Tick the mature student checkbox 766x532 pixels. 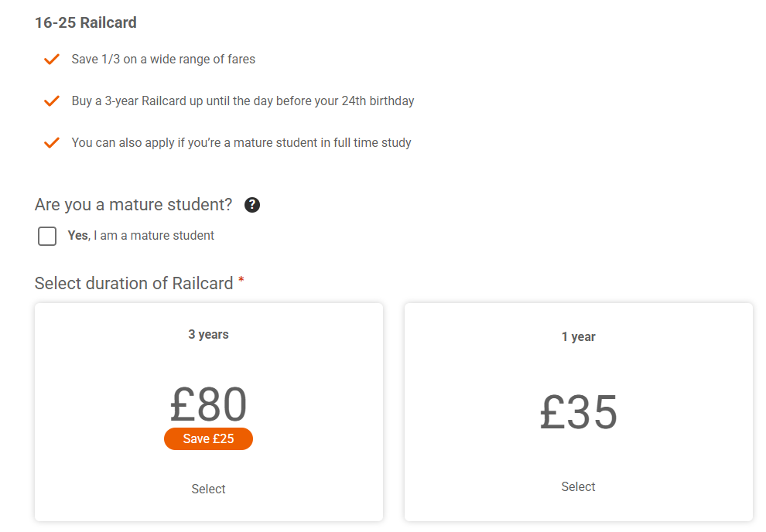(47, 236)
